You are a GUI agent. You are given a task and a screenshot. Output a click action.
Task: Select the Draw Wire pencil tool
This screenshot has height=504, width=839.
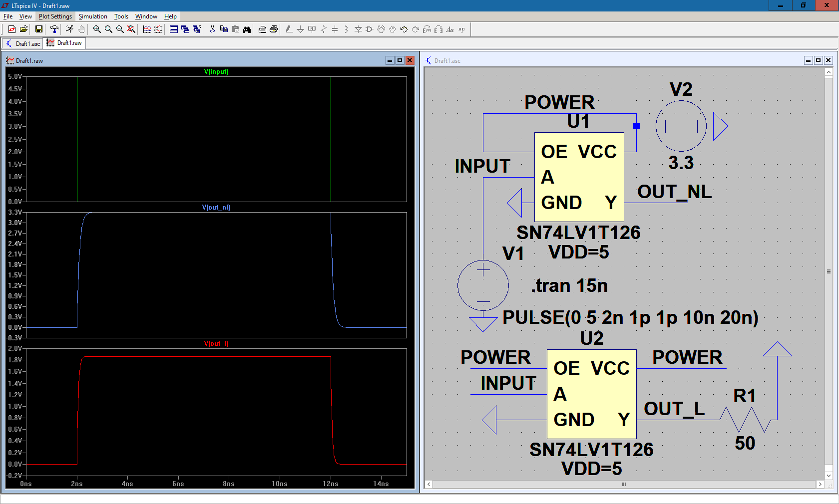click(x=289, y=29)
